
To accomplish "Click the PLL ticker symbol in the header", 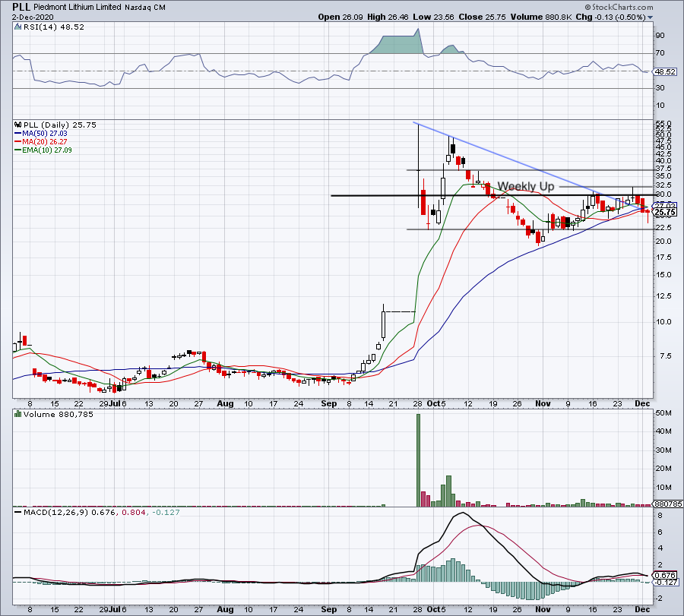I will pos(21,7).
